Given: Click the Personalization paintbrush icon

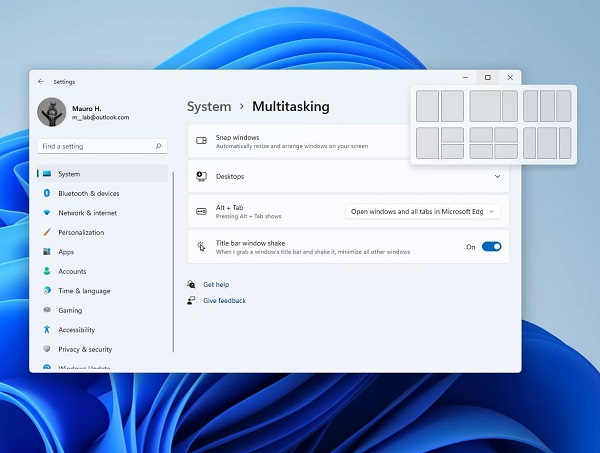Looking at the screenshot, I should click(x=47, y=232).
